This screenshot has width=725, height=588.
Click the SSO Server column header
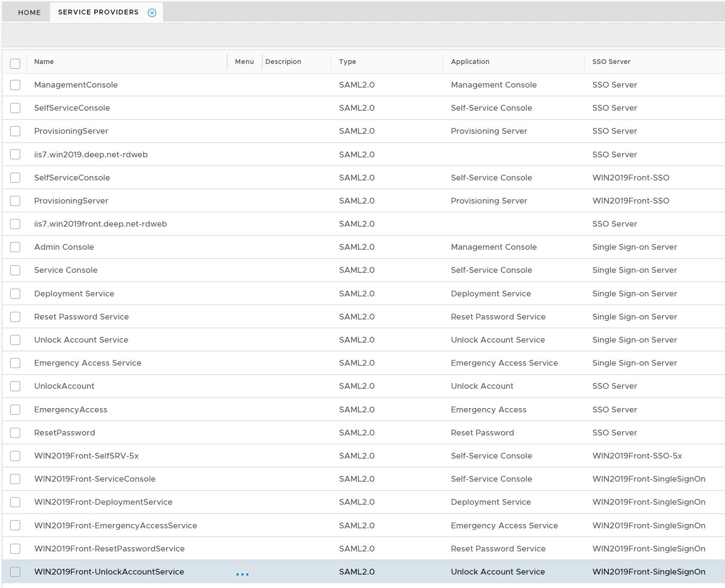click(x=611, y=62)
